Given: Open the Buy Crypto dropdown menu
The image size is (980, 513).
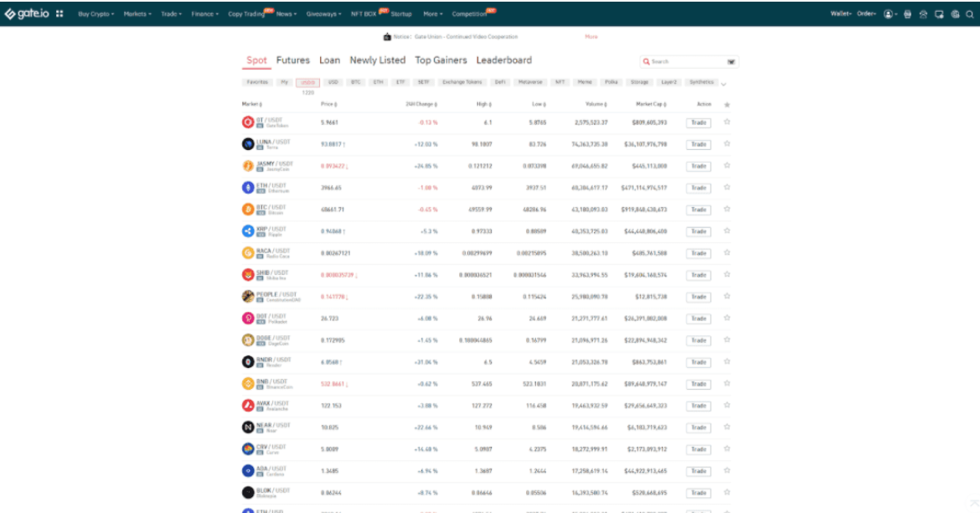Looking at the screenshot, I should click(x=95, y=13).
